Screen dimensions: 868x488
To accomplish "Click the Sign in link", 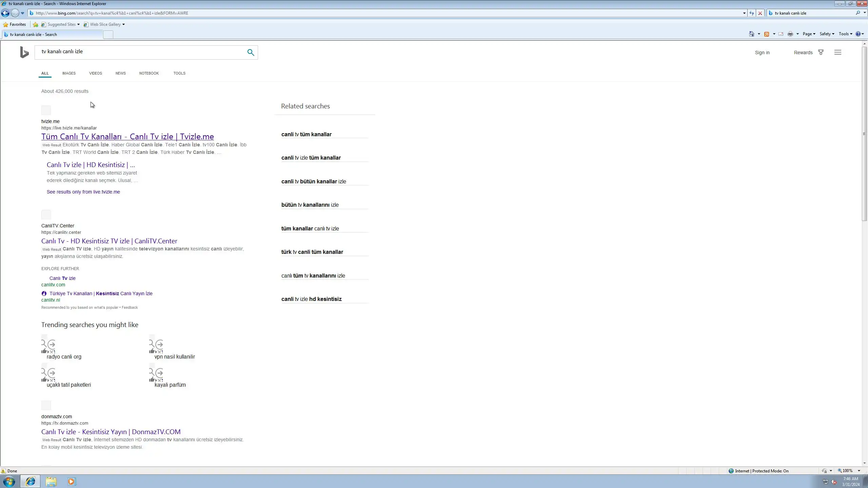I will 762,53.
